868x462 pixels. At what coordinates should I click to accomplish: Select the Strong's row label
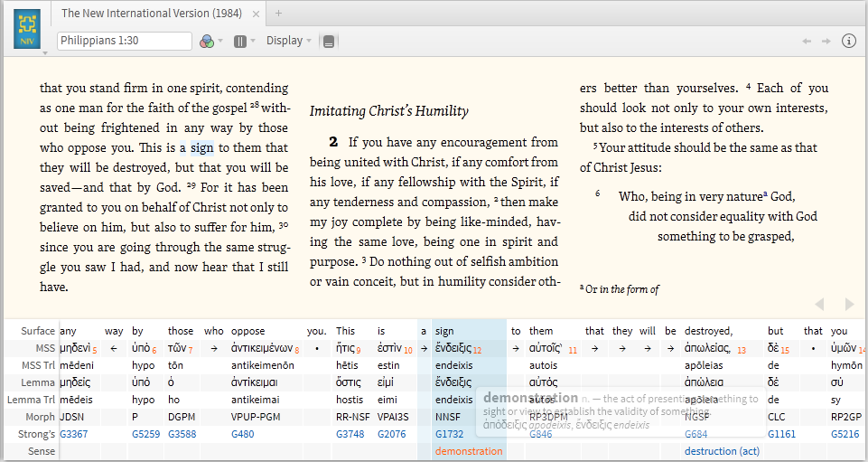pyautogui.click(x=36, y=434)
